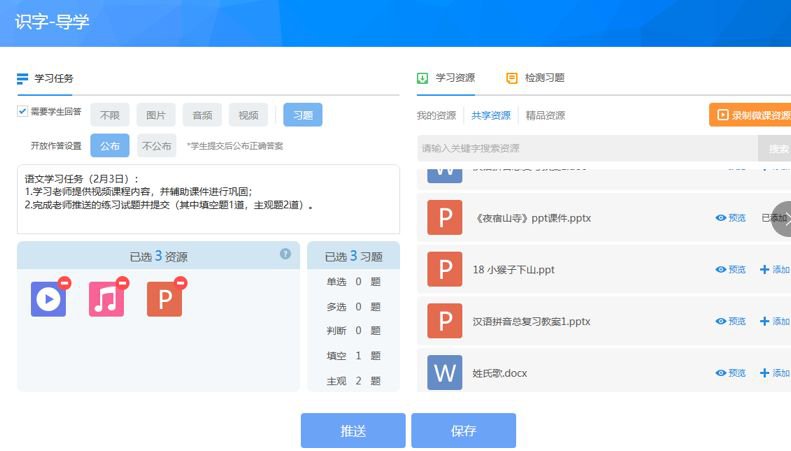Remove the selected PPT resource
This screenshot has height=451, width=791.
point(180,283)
